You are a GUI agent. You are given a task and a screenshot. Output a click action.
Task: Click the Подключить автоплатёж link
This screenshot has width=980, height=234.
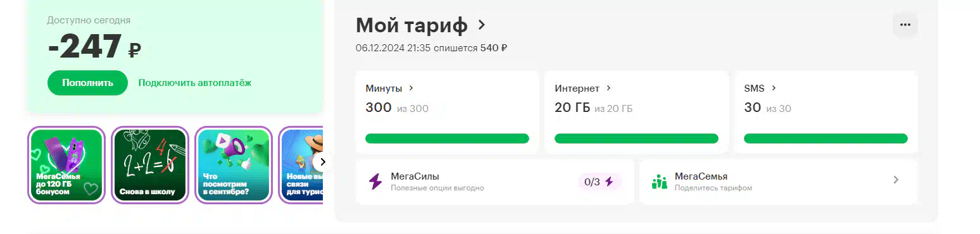(195, 83)
